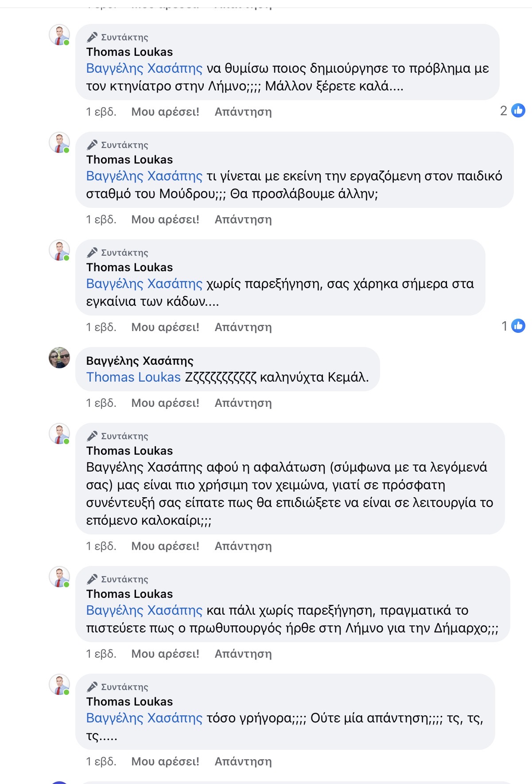Click the like reaction icon showing 2 likes
Image resolution: width=532 pixels, height=784 pixels.
click(518, 110)
